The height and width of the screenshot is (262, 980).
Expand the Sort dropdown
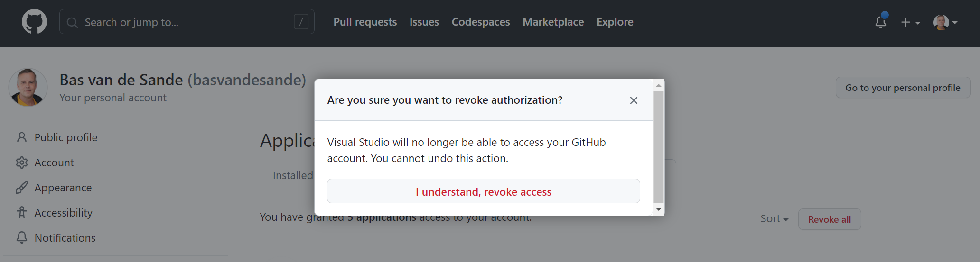pyautogui.click(x=774, y=219)
